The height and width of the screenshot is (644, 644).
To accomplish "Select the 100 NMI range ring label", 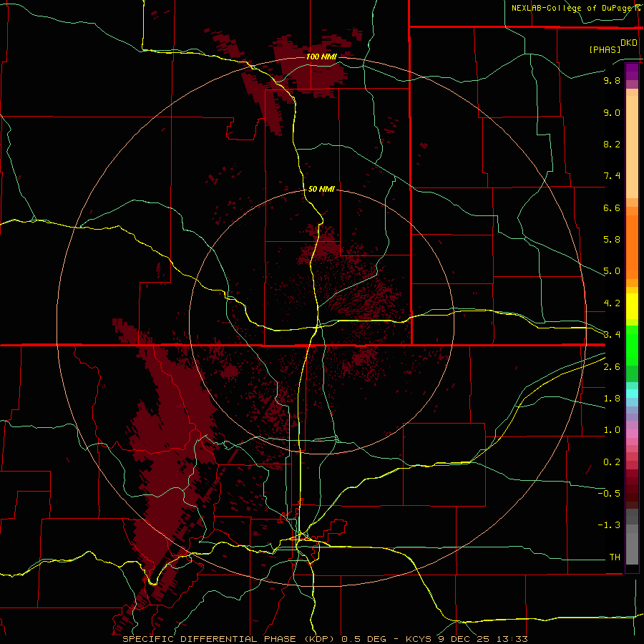I will (x=321, y=57).
